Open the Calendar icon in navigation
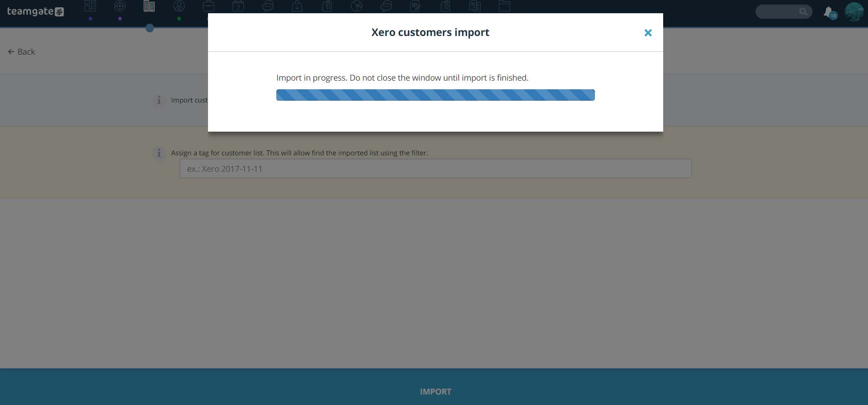 [238, 6]
